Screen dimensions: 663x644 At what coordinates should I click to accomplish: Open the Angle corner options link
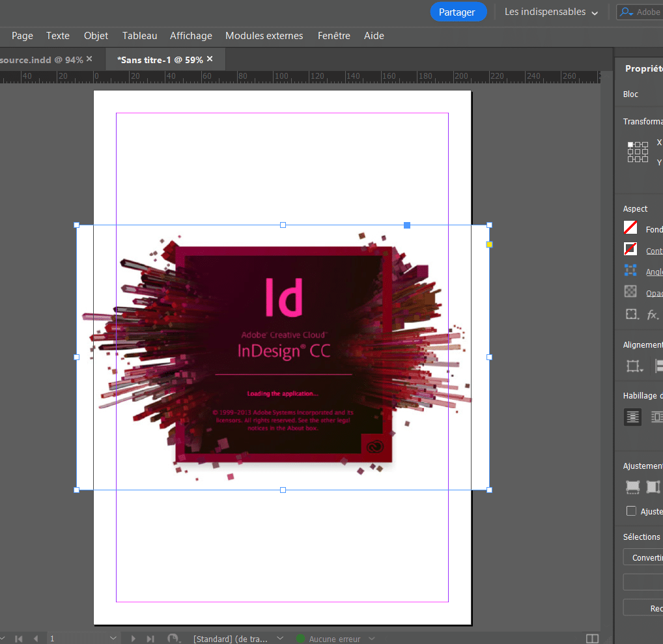pyautogui.click(x=654, y=272)
